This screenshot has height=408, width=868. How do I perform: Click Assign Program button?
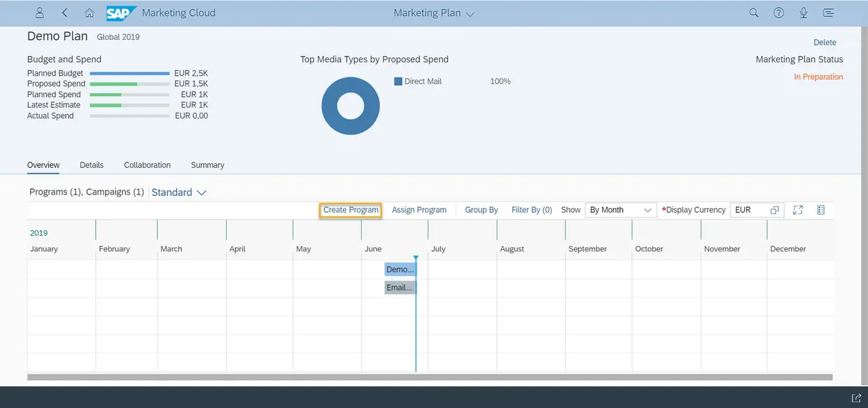(x=419, y=210)
